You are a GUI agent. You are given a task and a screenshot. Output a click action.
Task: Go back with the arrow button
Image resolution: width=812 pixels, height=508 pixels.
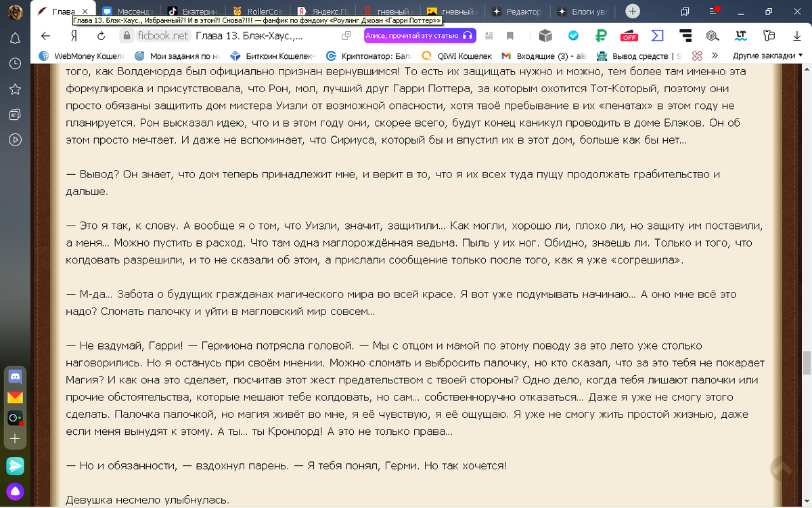[45, 36]
